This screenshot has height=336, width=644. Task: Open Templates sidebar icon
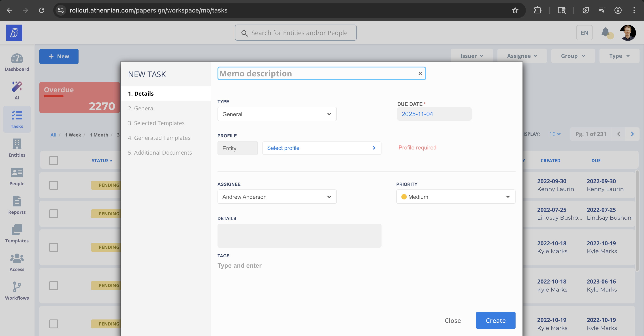[17, 230]
